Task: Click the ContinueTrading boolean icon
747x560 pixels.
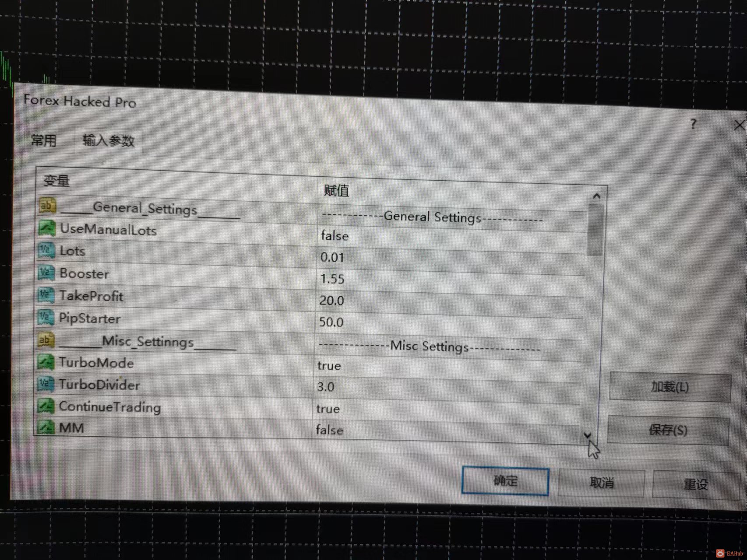Action: [x=46, y=406]
